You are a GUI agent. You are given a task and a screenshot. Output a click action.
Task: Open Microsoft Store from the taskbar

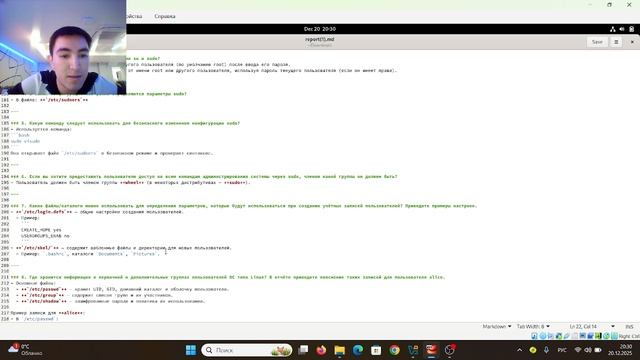pos(376,350)
